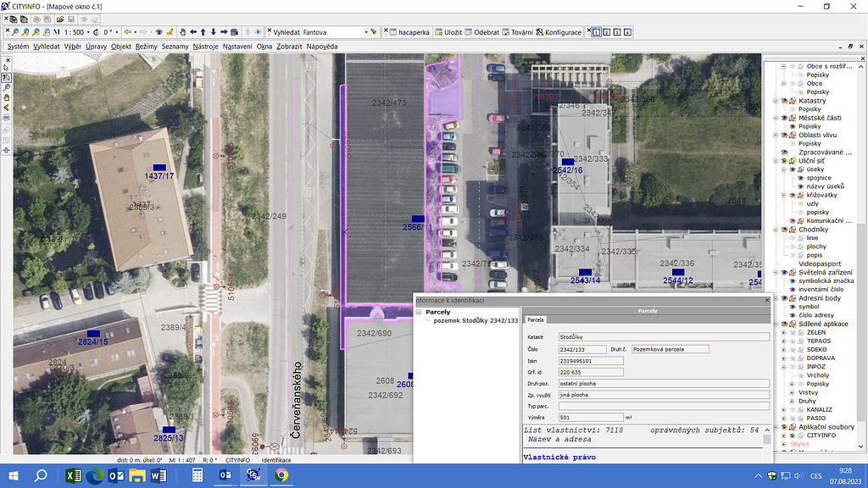The width and height of the screenshot is (868, 488).
Task: Click the Odebrat button
Action: click(x=481, y=32)
